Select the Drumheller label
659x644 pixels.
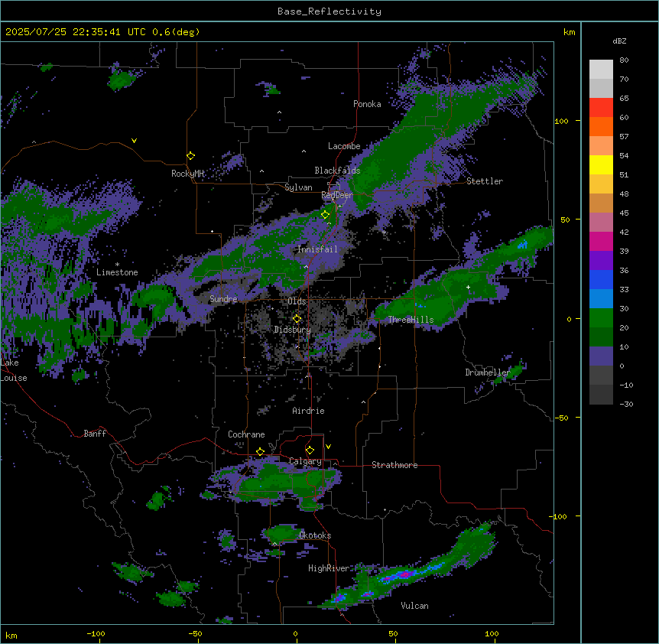[488, 372]
